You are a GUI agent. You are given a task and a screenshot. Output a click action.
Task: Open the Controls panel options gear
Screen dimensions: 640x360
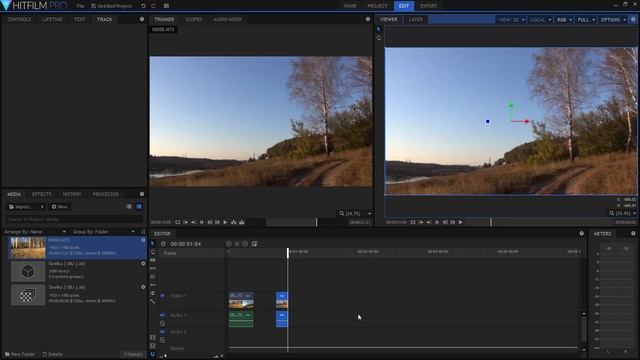[x=142, y=19]
